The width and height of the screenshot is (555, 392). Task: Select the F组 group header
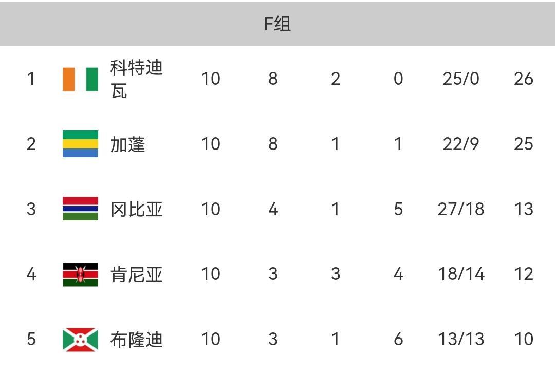click(277, 24)
